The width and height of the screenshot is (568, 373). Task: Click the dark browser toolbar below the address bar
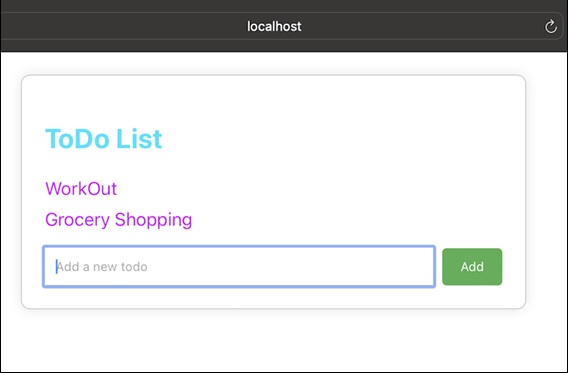(283, 46)
